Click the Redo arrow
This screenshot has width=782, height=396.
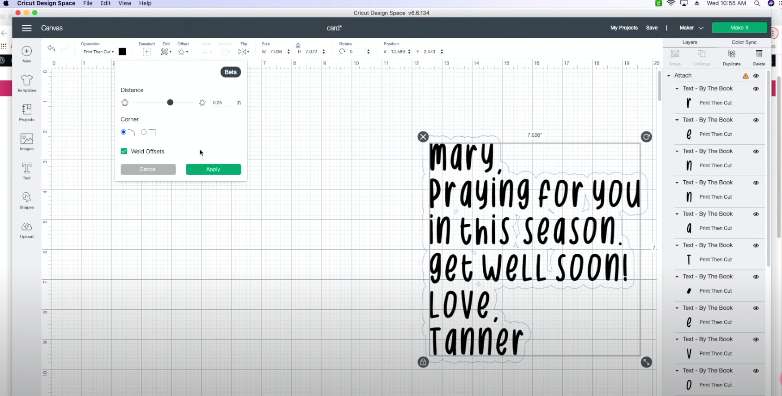[x=64, y=48]
